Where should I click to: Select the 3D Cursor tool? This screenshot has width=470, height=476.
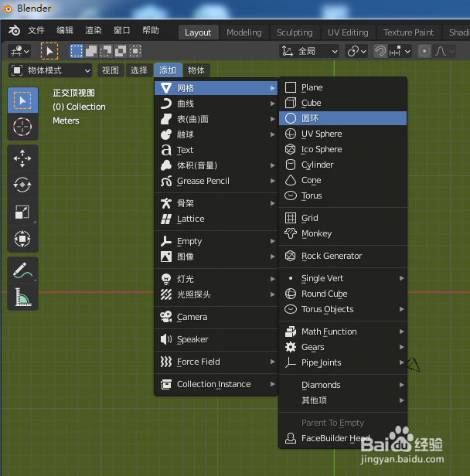coord(22,127)
